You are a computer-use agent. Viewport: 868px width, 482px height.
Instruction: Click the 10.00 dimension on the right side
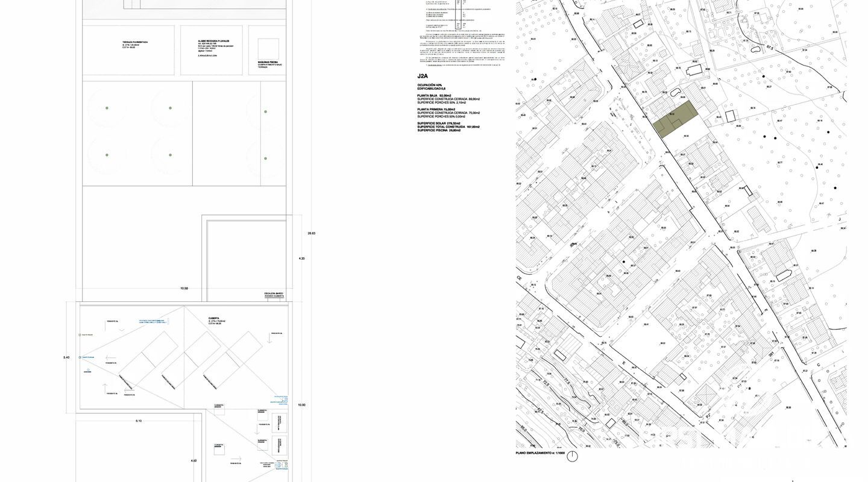(301, 405)
